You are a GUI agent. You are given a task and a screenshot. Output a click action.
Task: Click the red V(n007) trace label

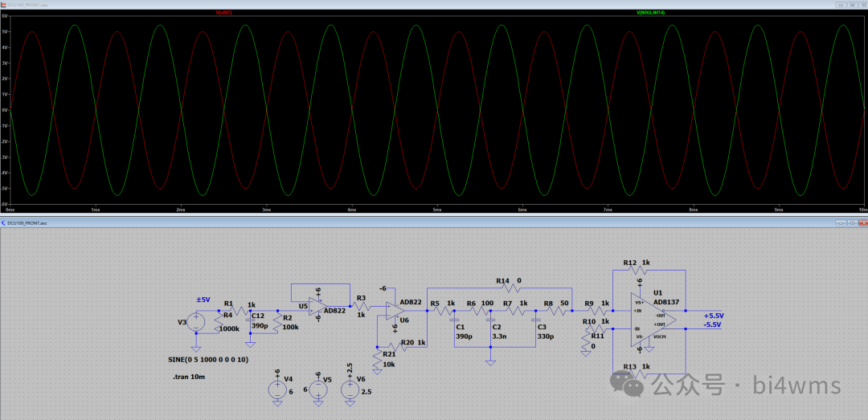point(223,13)
